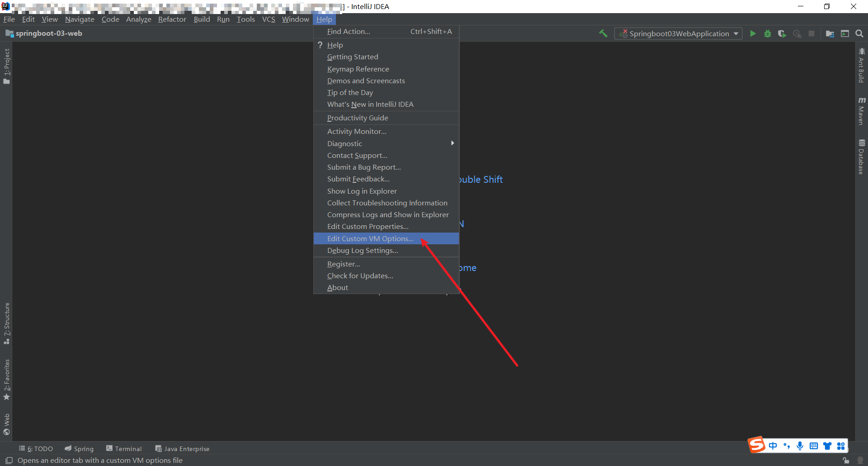Open the Spring bottom tab
The width and height of the screenshot is (868, 466).
79,448
